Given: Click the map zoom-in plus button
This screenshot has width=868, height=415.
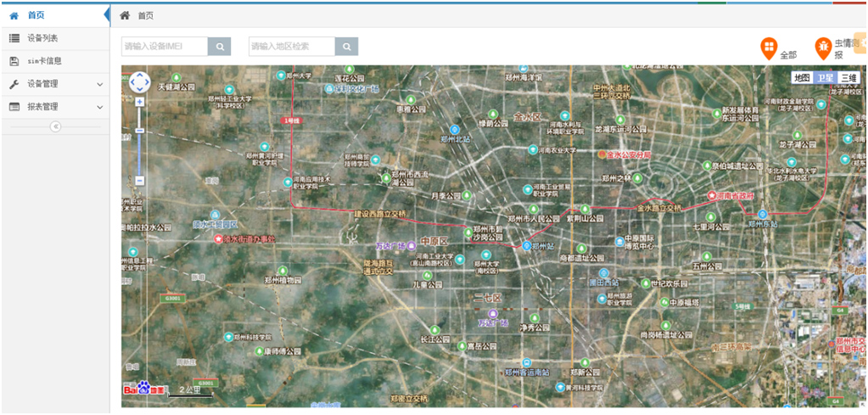Looking at the screenshot, I should click(139, 102).
